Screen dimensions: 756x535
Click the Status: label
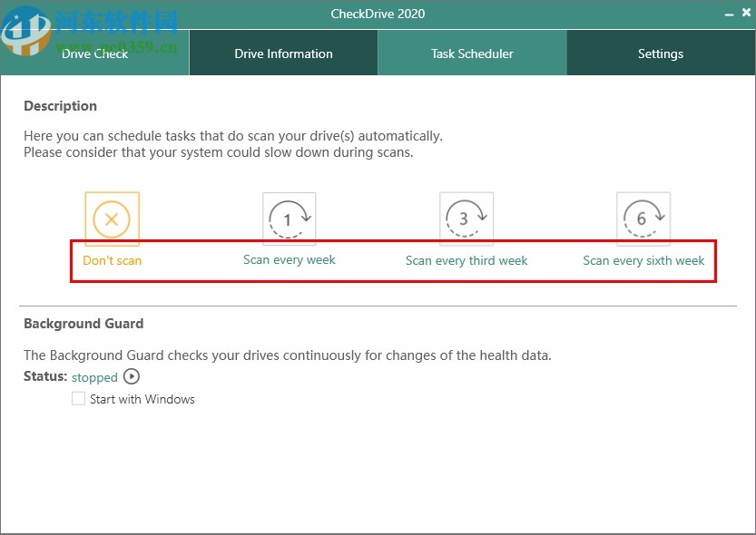pos(45,376)
